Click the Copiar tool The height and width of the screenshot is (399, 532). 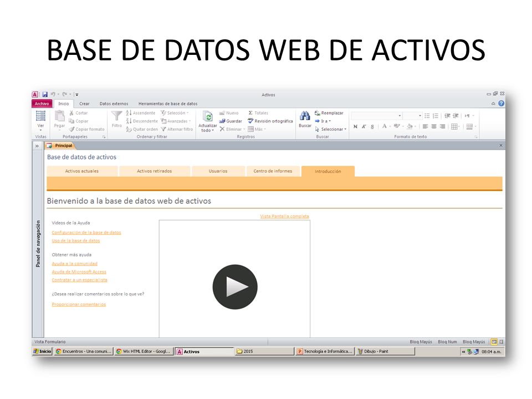(78, 121)
